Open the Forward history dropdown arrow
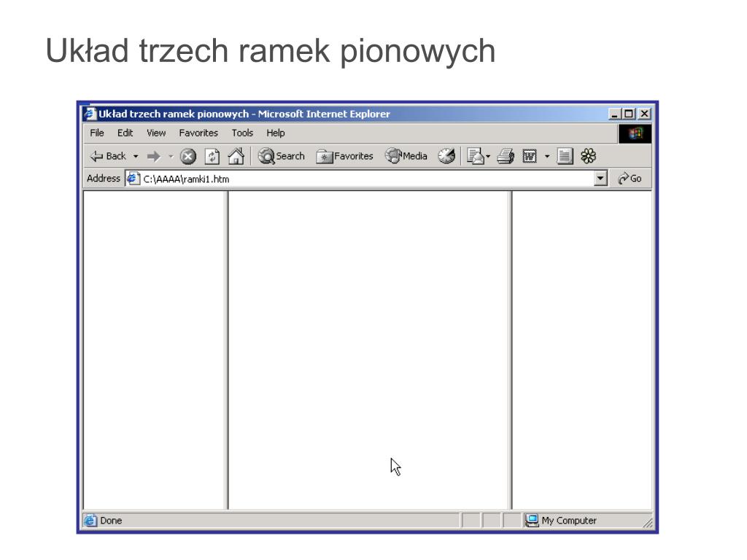The image size is (747, 560). click(x=171, y=156)
